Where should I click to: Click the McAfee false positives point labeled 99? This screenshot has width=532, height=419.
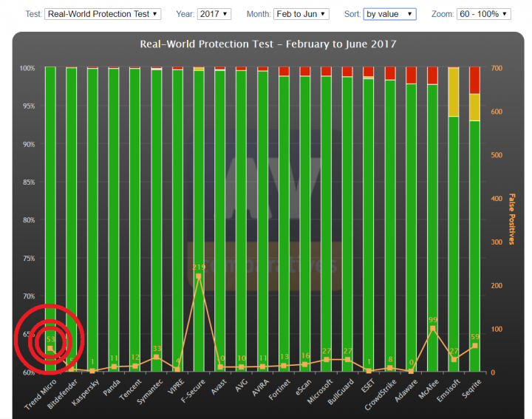click(432, 328)
